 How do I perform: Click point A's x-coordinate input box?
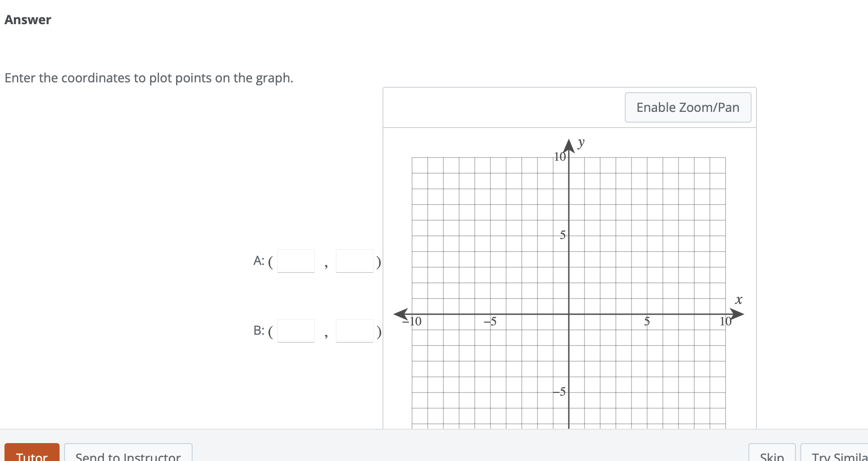(x=296, y=261)
